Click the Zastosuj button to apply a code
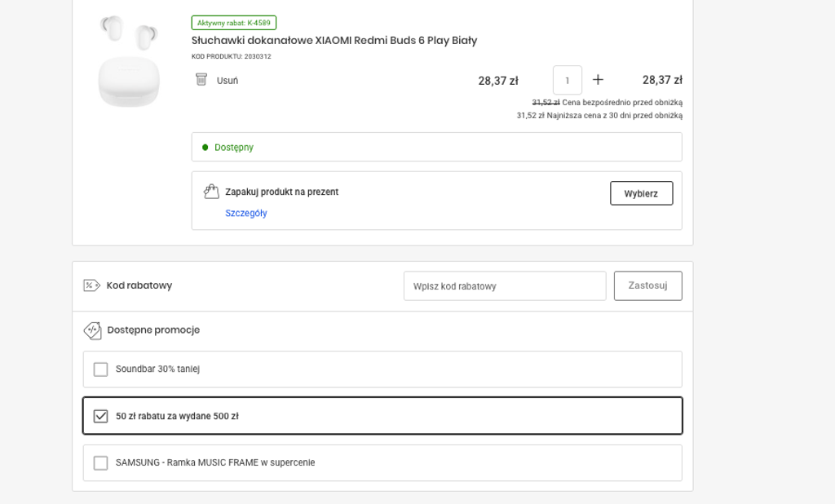Image resolution: width=835 pixels, height=504 pixels. [x=647, y=285]
